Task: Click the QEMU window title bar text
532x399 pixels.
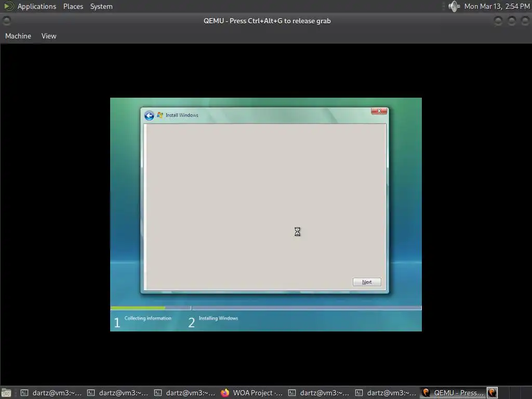Action: (267, 21)
